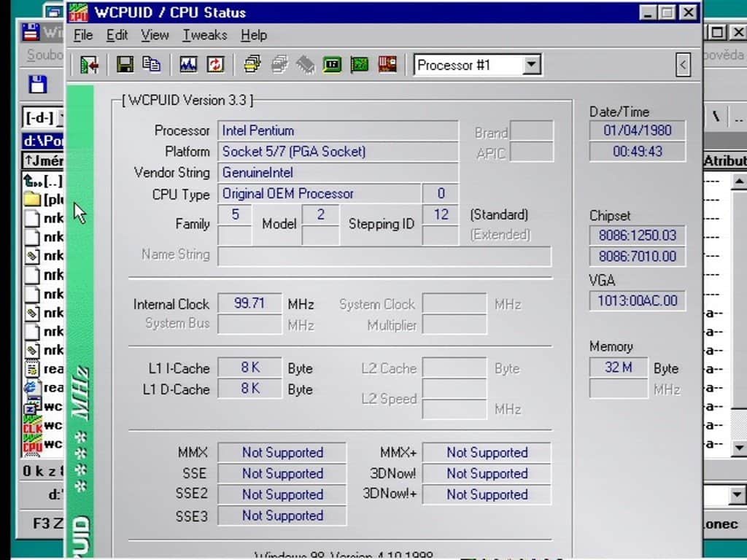Click the 3DNow! Not Supported field
The image size is (747, 560).
[487, 473]
